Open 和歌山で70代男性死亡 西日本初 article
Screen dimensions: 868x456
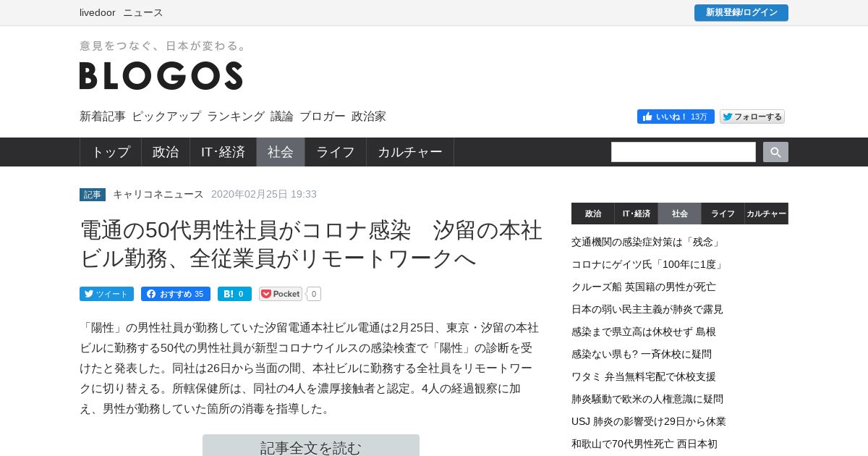(x=644, y=444)
